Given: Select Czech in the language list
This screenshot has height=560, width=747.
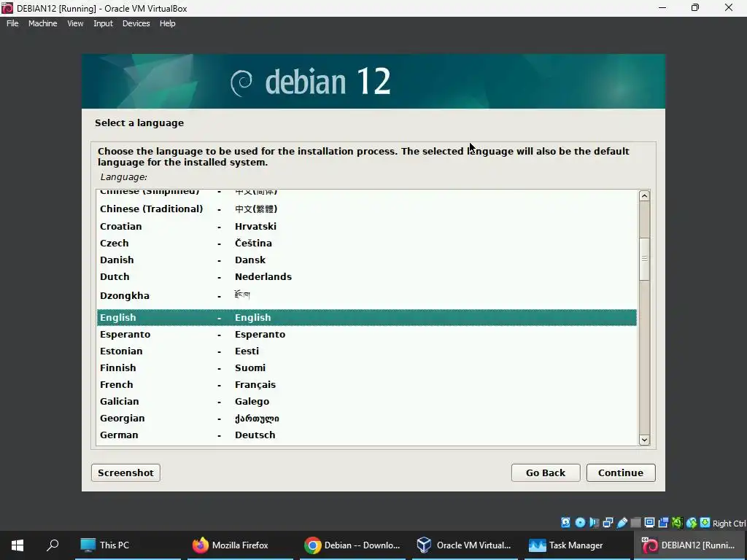Looking at the screenshot, I should (x=366, y=243).
